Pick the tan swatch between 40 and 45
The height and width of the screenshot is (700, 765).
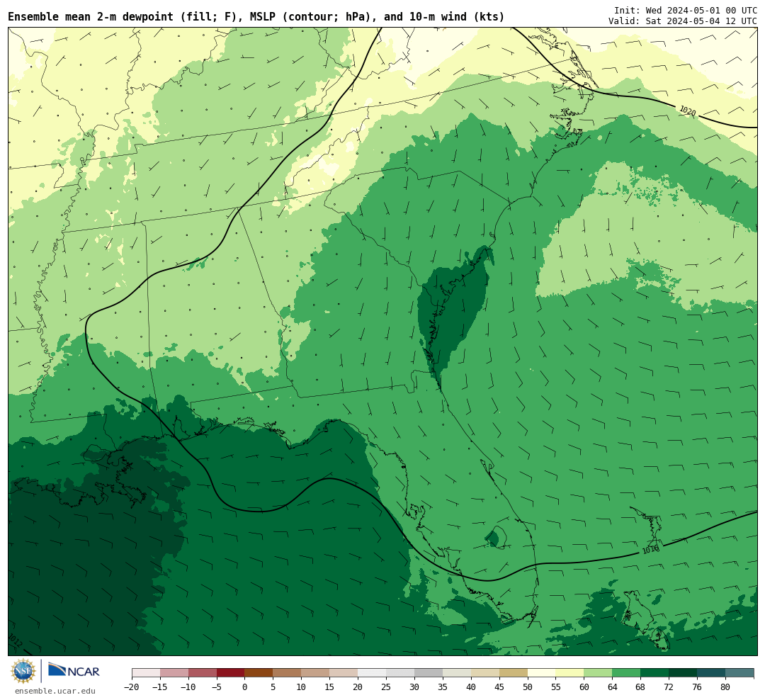coord(485,673)
